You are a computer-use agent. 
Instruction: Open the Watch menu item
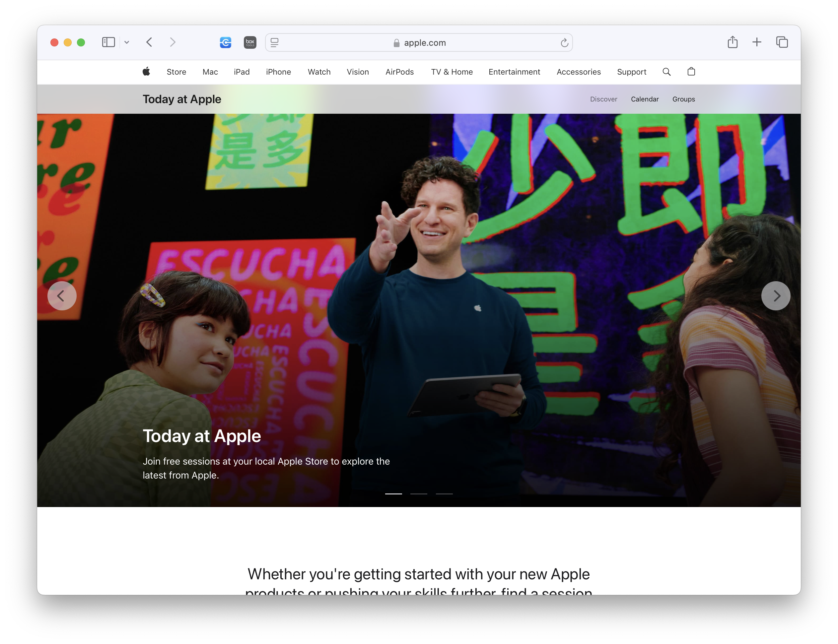(319, 72)
